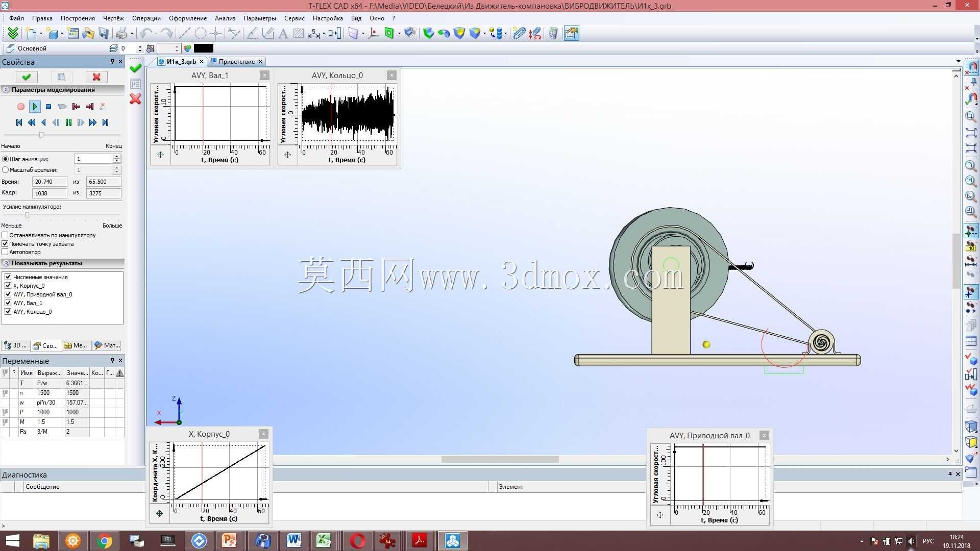Click the move handle of the AVY, Вал_1 graph
This screenshot has width=980, height=551.
160,155
